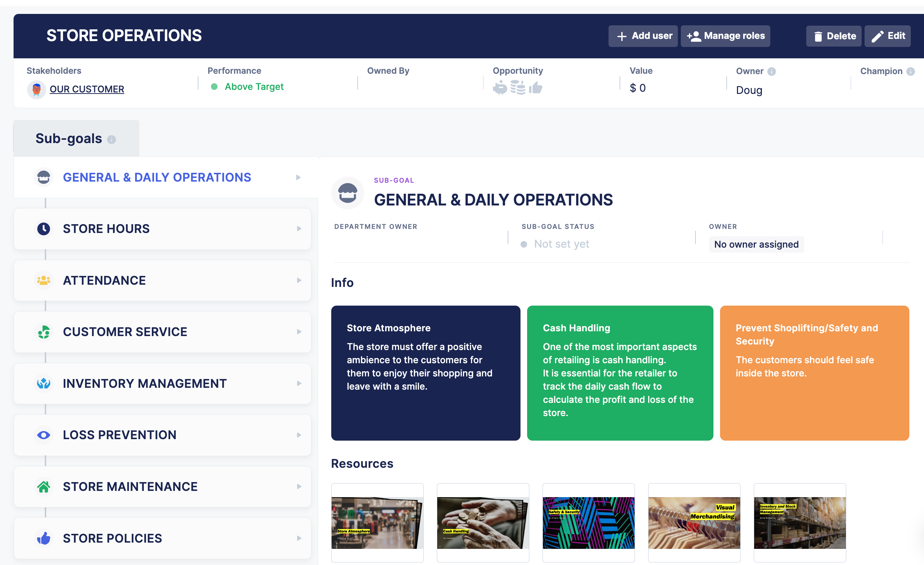Click the OUR CUSTOMER avatar icon
The width and height of the screenshot is (924, 565).
click(36, 89)
